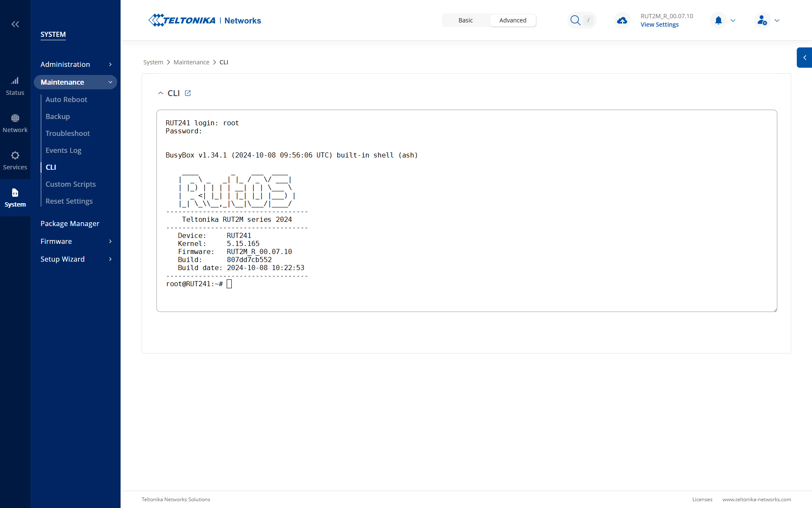812x508 pixels.
Task: Open the notifications bell icon
Action: coord(718,20)
